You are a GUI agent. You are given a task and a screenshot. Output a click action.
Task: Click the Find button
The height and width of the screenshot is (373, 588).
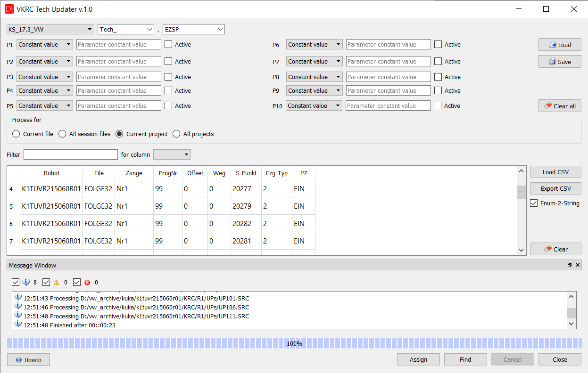click(465, 360)
